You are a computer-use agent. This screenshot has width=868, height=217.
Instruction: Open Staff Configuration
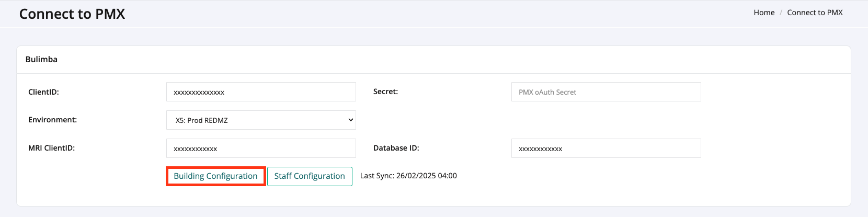point(310,176)
